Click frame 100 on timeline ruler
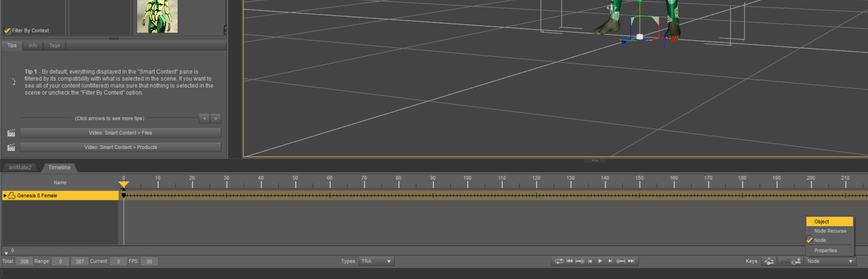Image resolution: width=868 pixels, height=279 pixels. pyautogui.click(x=467, y=182)
